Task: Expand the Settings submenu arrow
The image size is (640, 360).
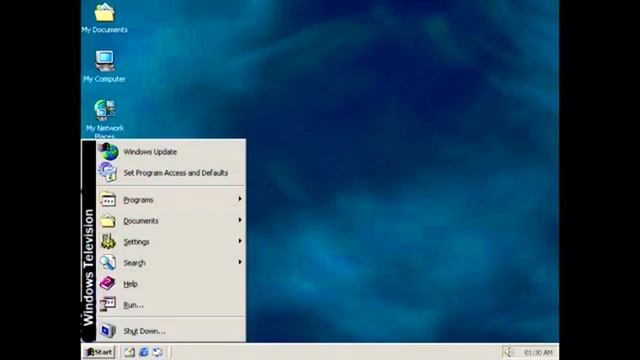Action: (x=240, y=241)
